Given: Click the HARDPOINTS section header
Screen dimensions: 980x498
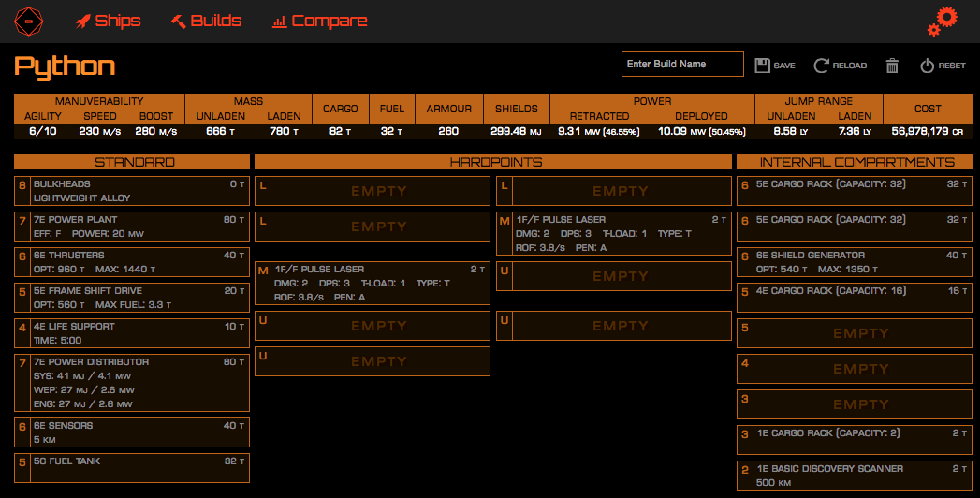Looking at the screenshot, I should coord(493,162).
